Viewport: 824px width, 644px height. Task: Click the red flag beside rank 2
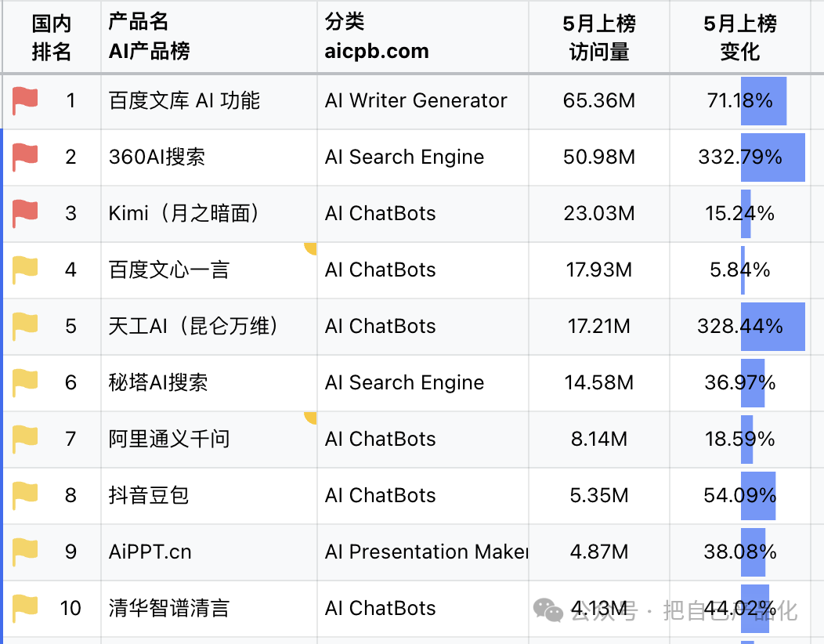25,157
